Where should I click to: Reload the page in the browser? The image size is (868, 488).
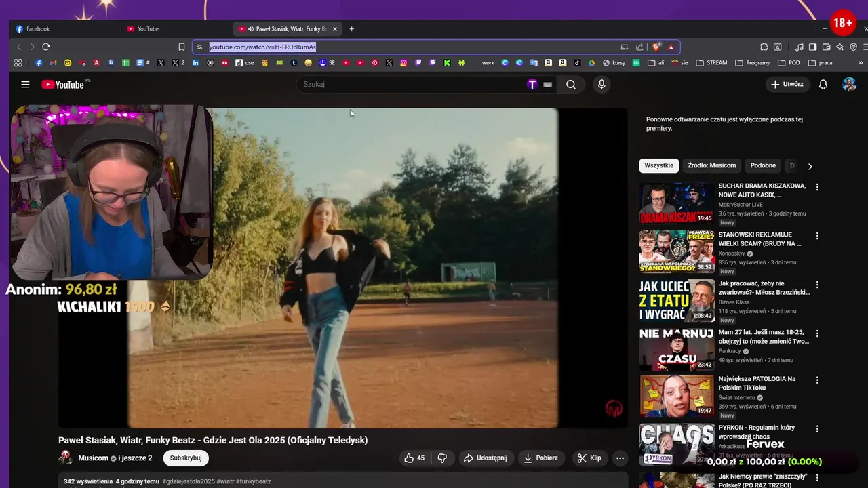click(46, 47)
